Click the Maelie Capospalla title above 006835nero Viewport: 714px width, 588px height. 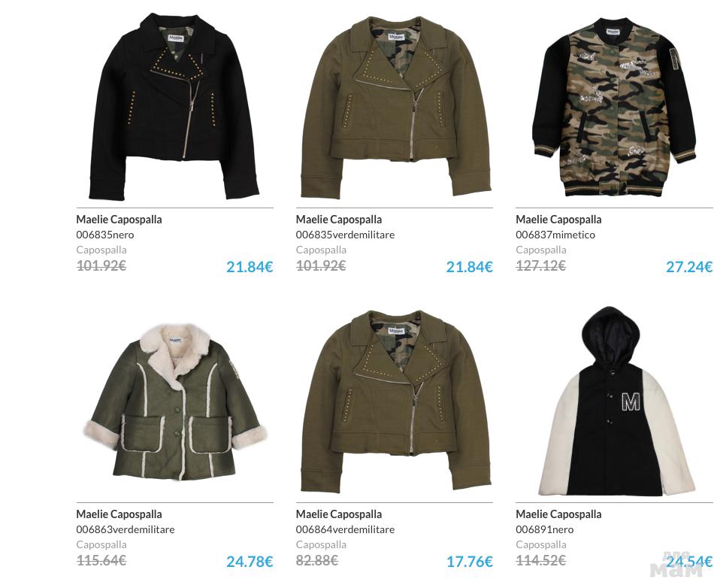[x=119, y=220]
